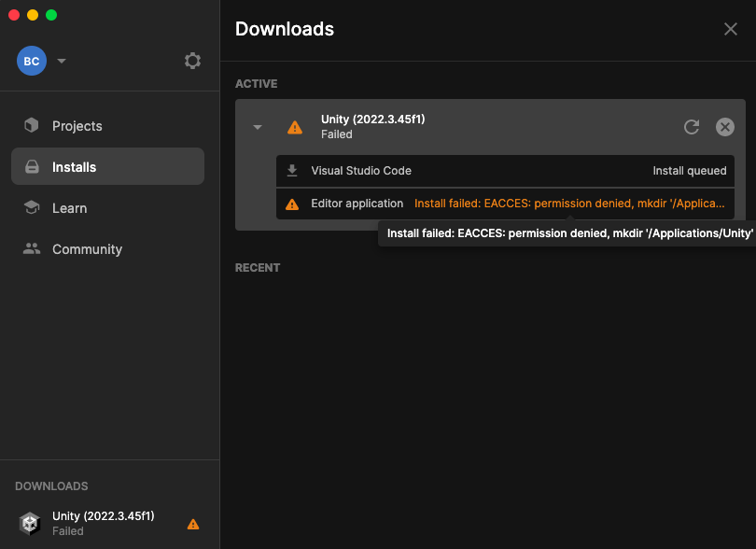Click the 'Install queued' status text

pos(690,171)
